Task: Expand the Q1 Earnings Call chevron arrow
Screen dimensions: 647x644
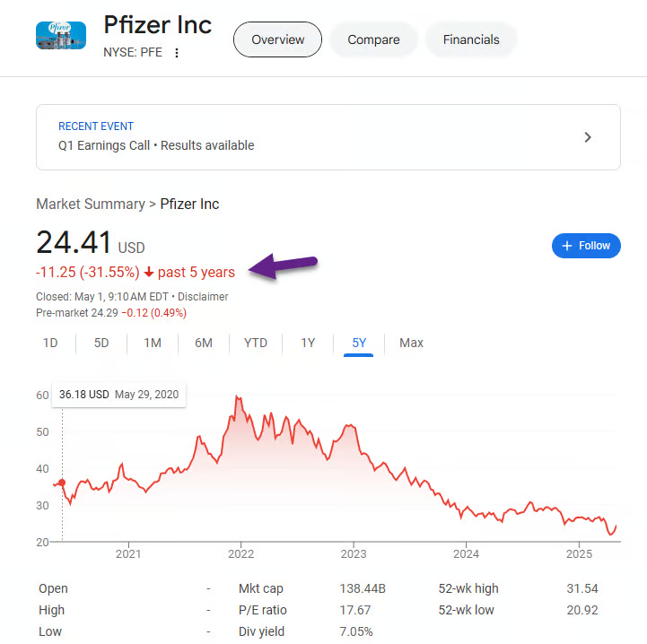Action: [x=588, y=137]
